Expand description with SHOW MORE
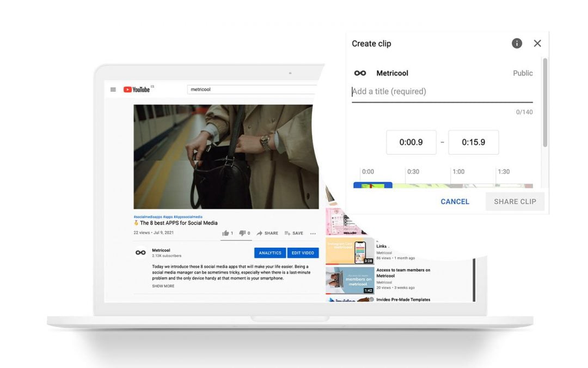The height and width of the screenshot is (368, 588). pyautogui.click(x=163, y=286)
